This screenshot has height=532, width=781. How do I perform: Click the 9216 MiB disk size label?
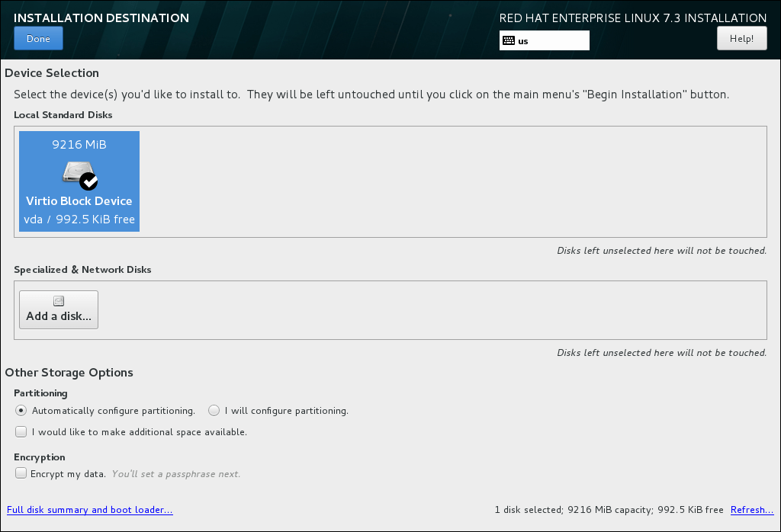point(79,144)
